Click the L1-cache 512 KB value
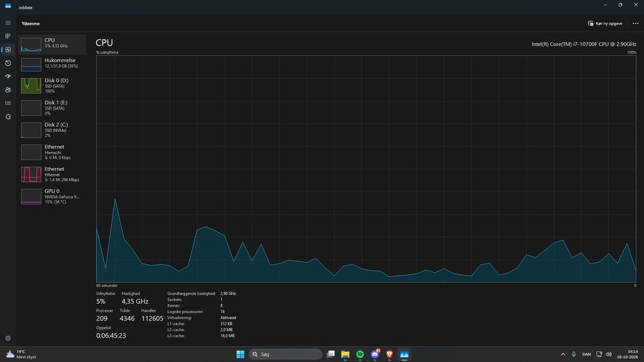 (x=226, y=324)
